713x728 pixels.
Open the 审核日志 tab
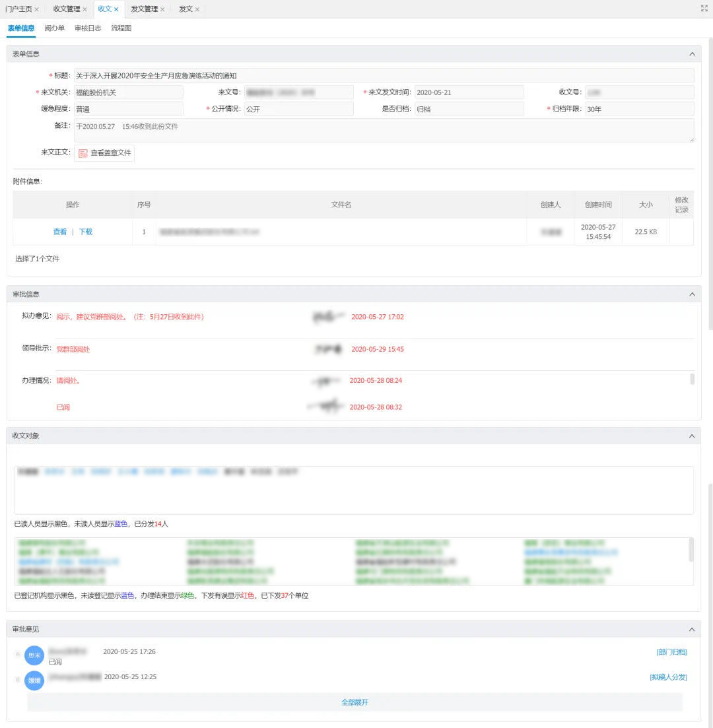point(88,28)
